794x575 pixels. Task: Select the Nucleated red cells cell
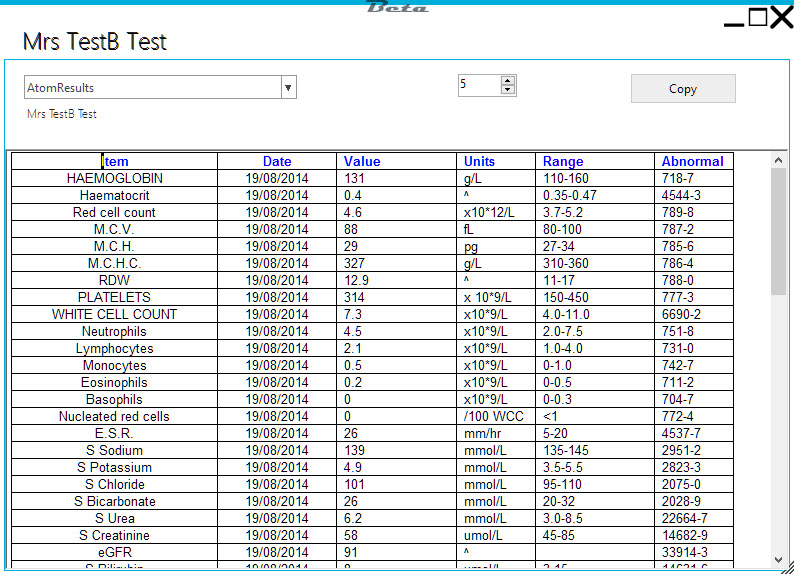click(114, 417)
